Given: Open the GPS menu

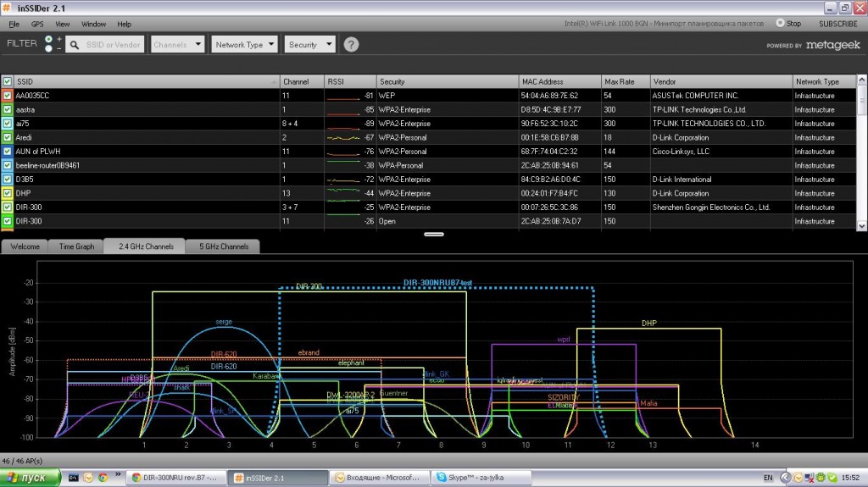Looking at the screenshot, I should coord(38,24).
